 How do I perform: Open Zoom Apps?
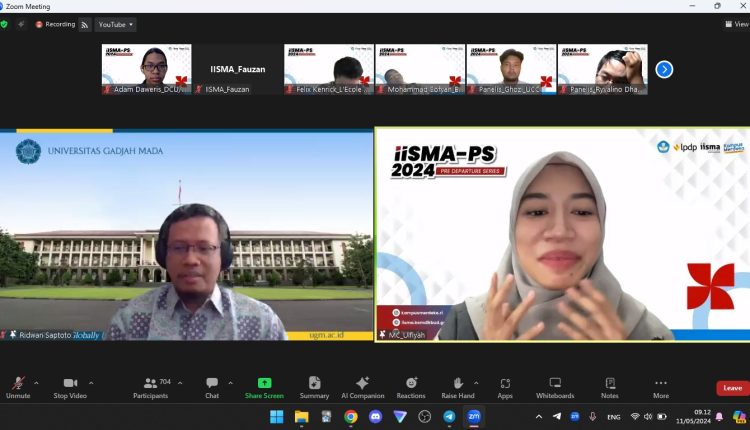click(x=505, y=388)
